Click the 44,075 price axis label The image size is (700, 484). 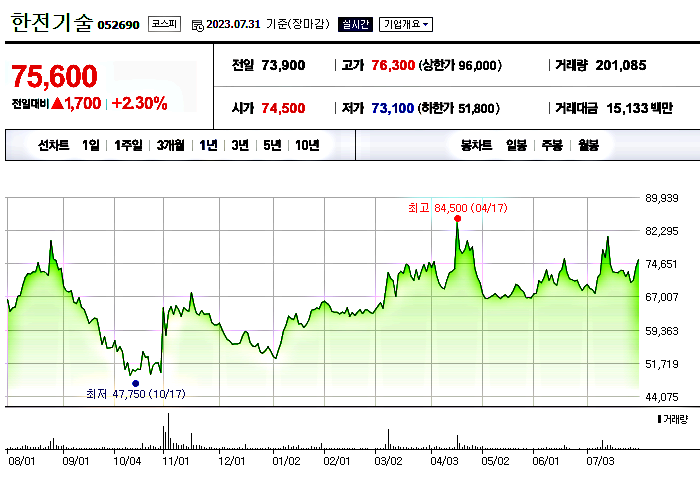(x=662, y=397)
